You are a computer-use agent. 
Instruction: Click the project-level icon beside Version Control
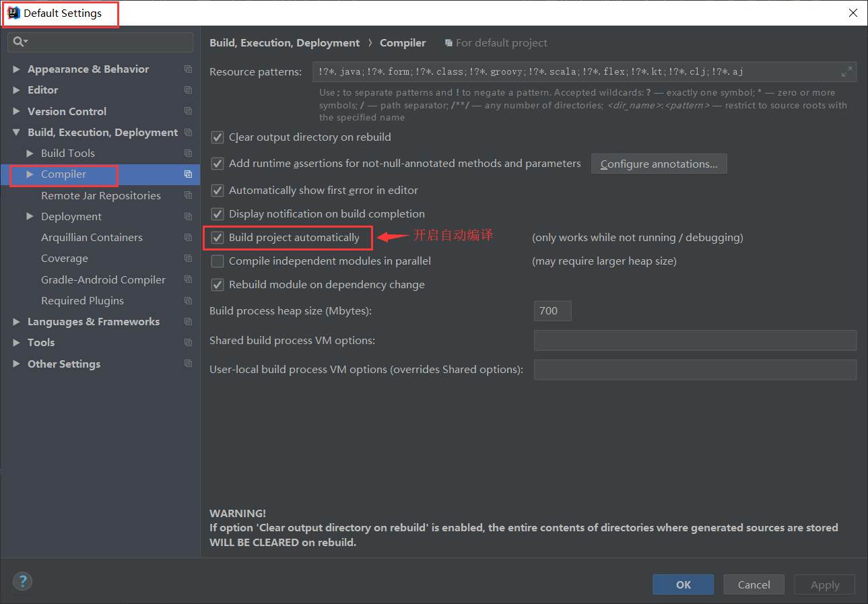(188, 111)
